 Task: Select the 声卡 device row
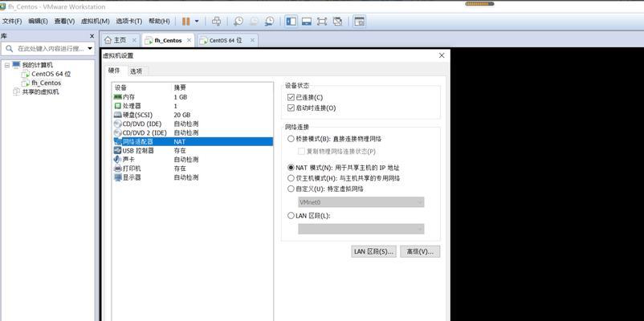(192, 159)
